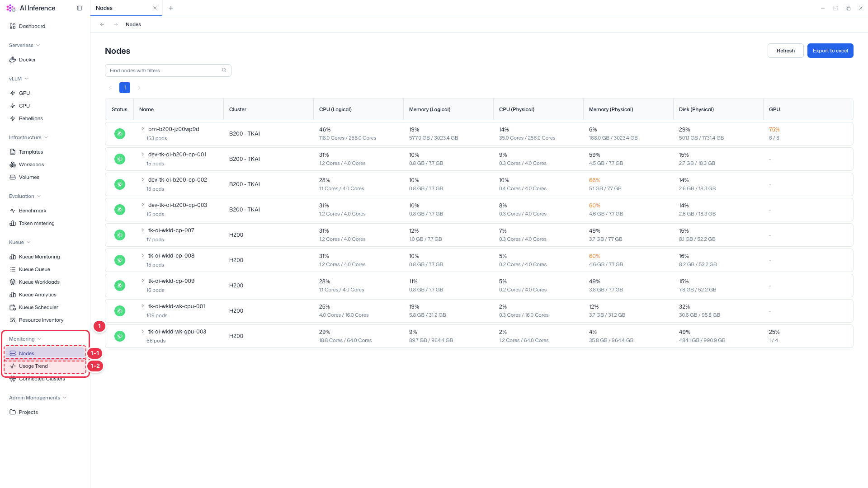The height and width of the screenshot is (488, 868).
Task: Expand the bm-b200-jz00wp9d node row
Action: (x=143, y=129)
